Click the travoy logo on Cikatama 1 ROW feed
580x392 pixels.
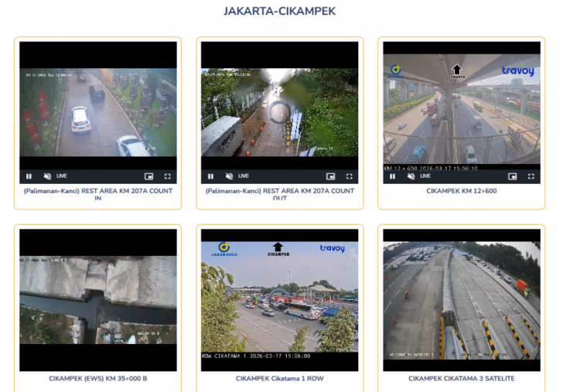[x=333, y=248]
